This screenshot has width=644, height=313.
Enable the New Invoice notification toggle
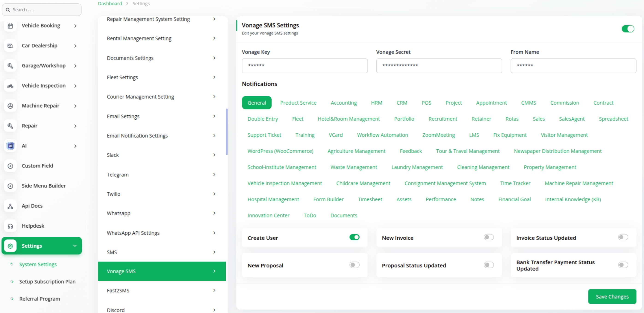coord(489,237)
